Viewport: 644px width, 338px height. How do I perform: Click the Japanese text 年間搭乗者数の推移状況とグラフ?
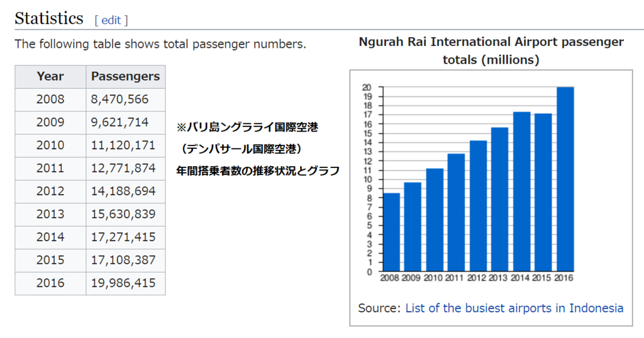pyautogui.click(x=258, y=171)
